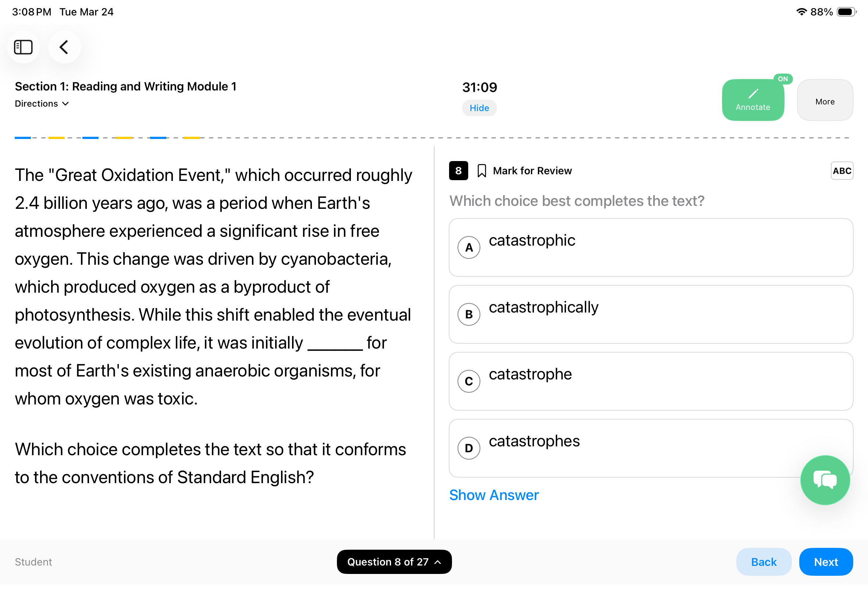Expand the Directions dropdown
This screenshot has width=868, height=603.
coord(42,104)
